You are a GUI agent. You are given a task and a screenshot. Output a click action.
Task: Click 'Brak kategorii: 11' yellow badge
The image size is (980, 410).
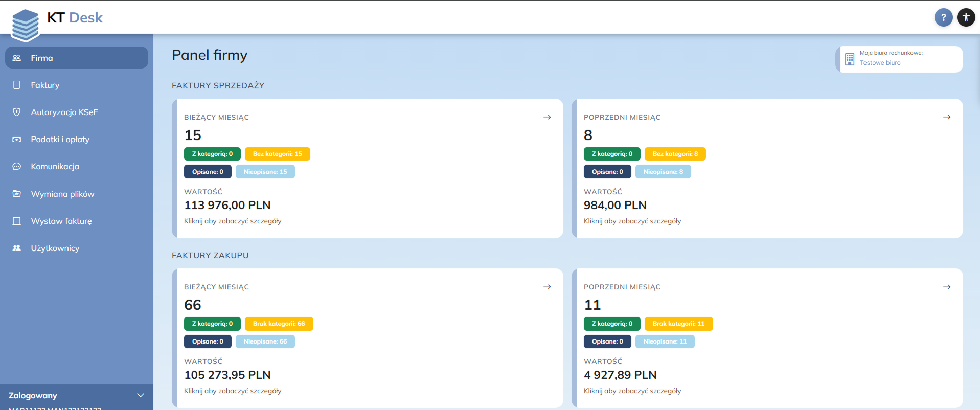tap(679, 324)
